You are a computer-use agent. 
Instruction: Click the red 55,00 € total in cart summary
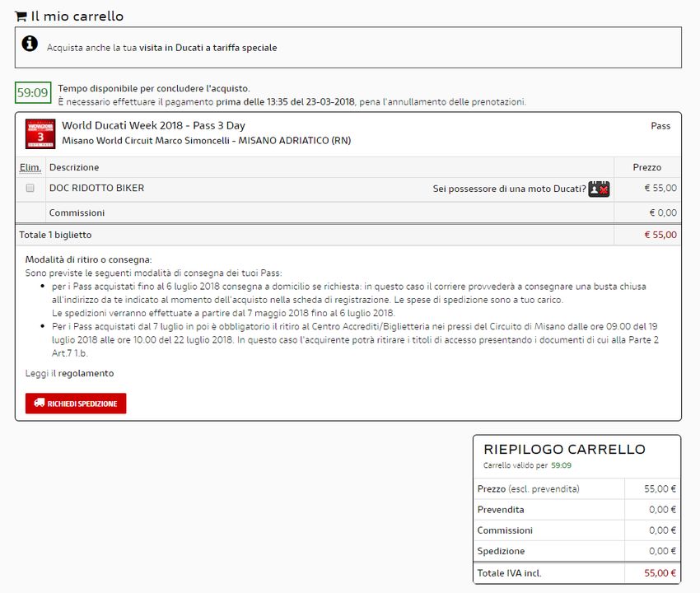pos(660,573)
